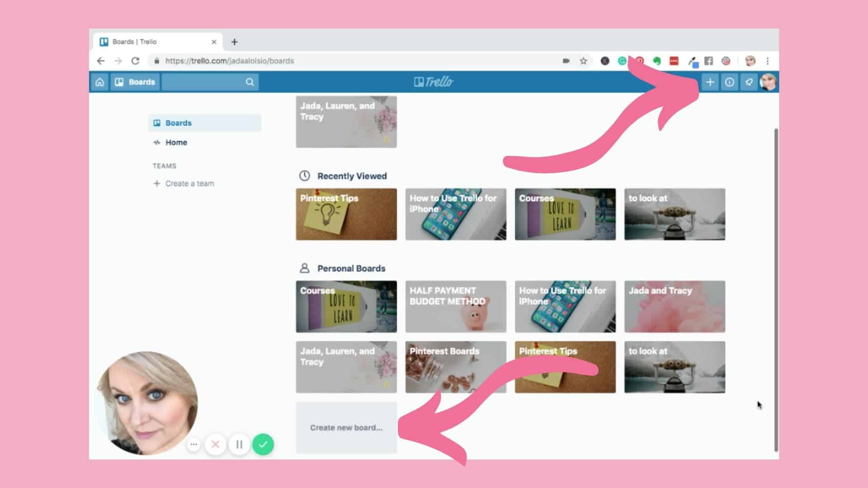Click the camera icon in address bar
This screenshot has height=488, width=868.
pos(566,61)
